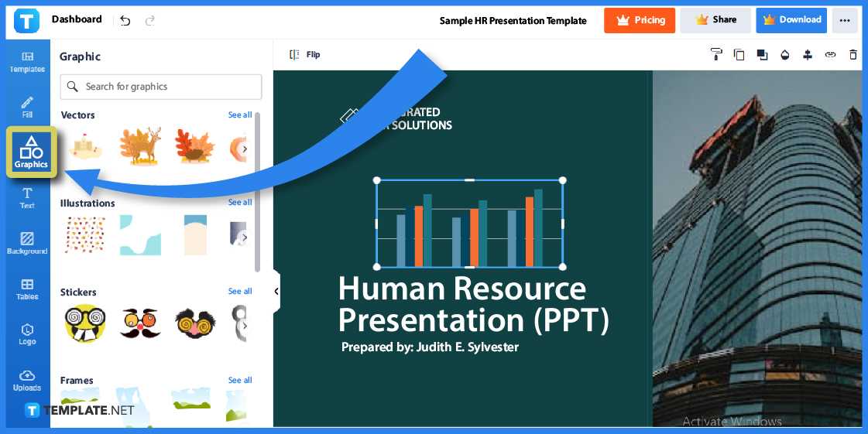868x434 pixels.
Task: Open the Graphics panel in sidebar
Action: pyautogui.click(x=30, y=152)
